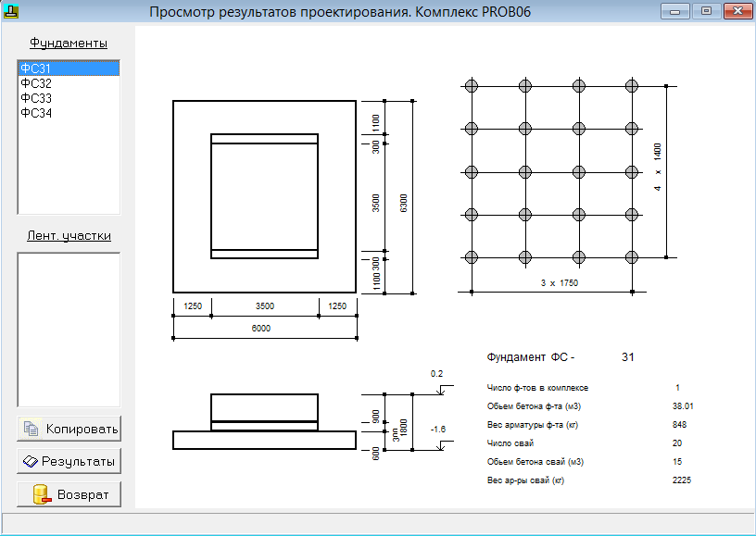756x536 pixels.
Task: Click the Фундамент ФС - heading text
Action: click(530, 356)
